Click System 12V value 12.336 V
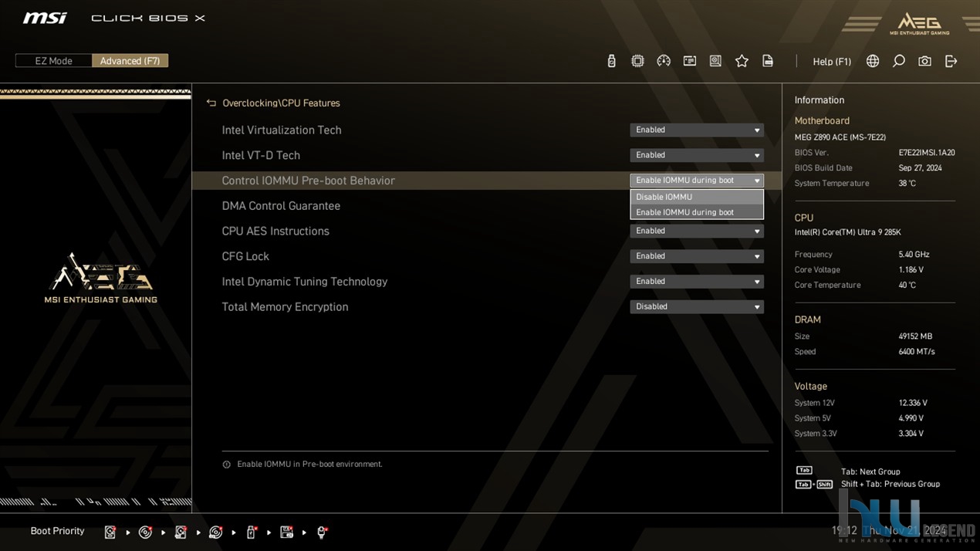The width and height of the screenshot is (980, 551). 913,403
